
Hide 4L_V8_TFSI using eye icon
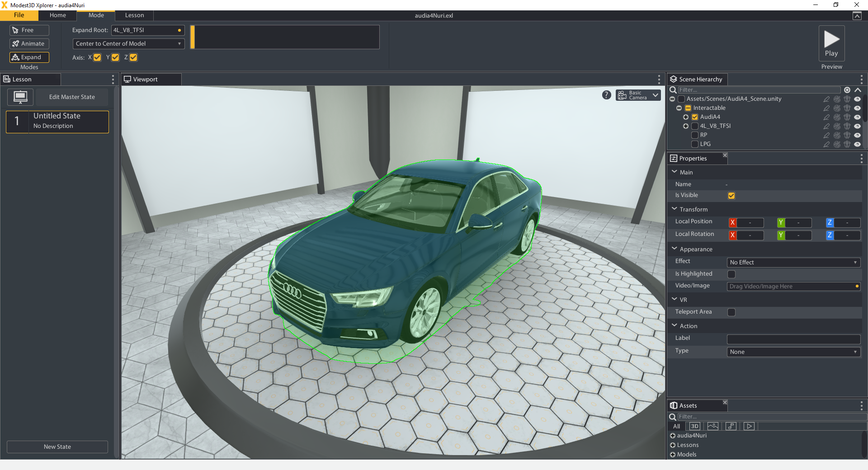[857, 127]
